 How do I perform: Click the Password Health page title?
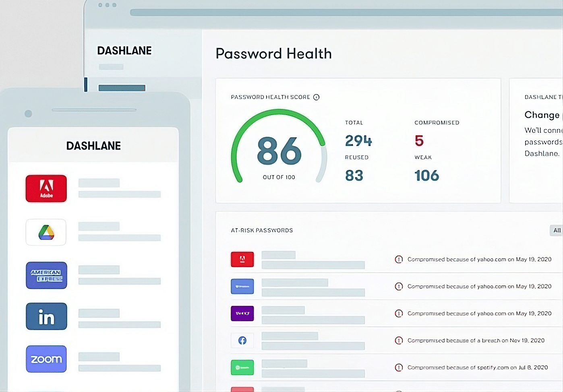(x=274, y=54)
